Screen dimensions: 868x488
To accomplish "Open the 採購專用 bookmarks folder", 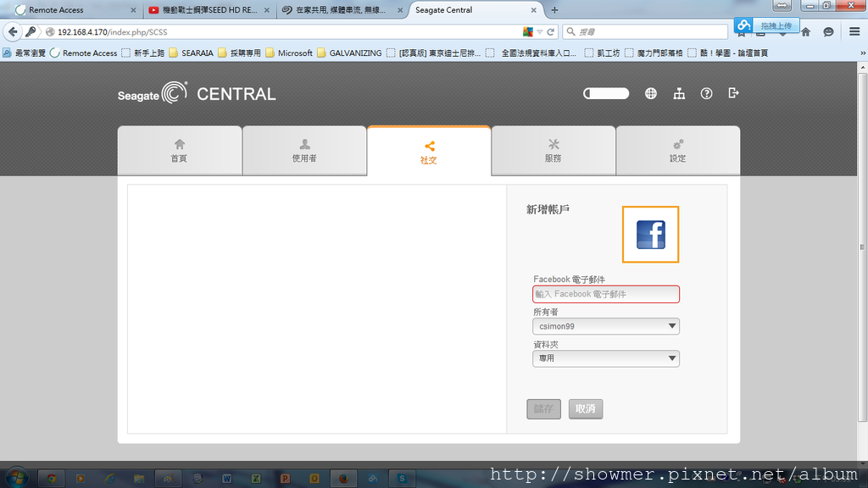I will tap(239, 53).
